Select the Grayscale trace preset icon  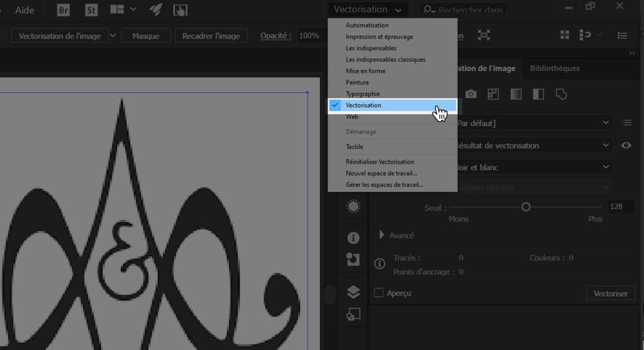point(516,94)
